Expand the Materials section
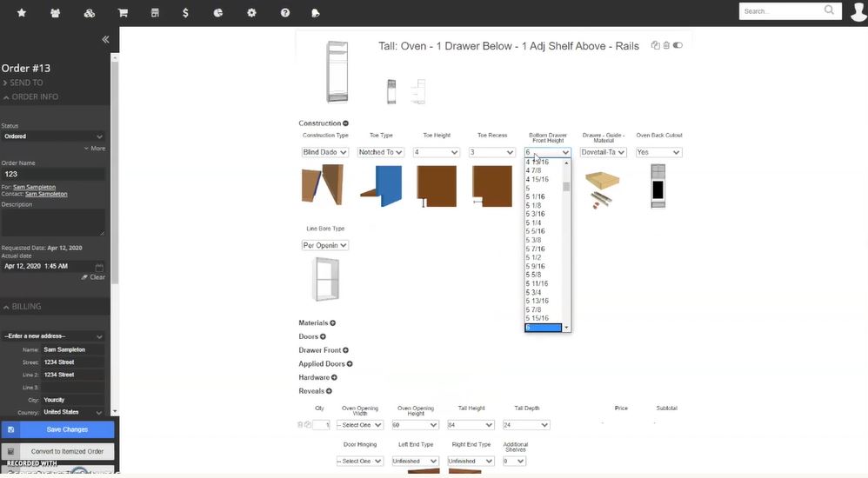 333,323
